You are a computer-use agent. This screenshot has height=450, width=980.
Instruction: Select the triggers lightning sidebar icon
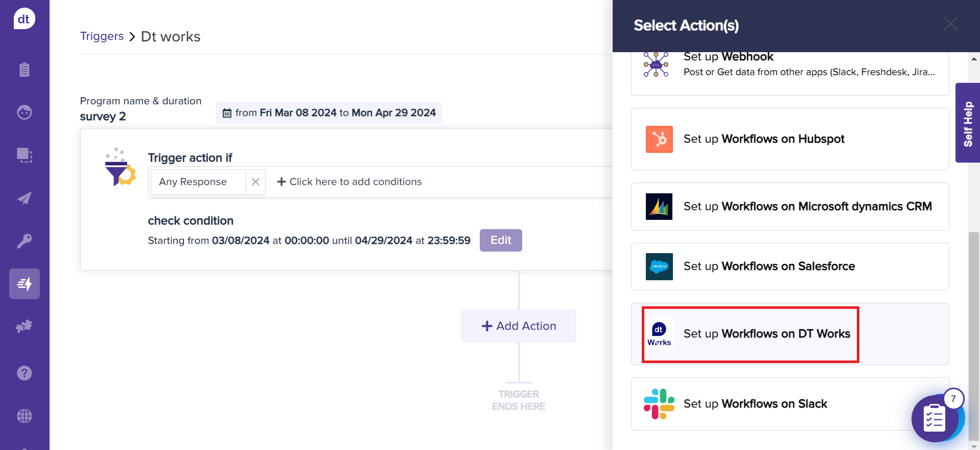(x=24, y=284)
